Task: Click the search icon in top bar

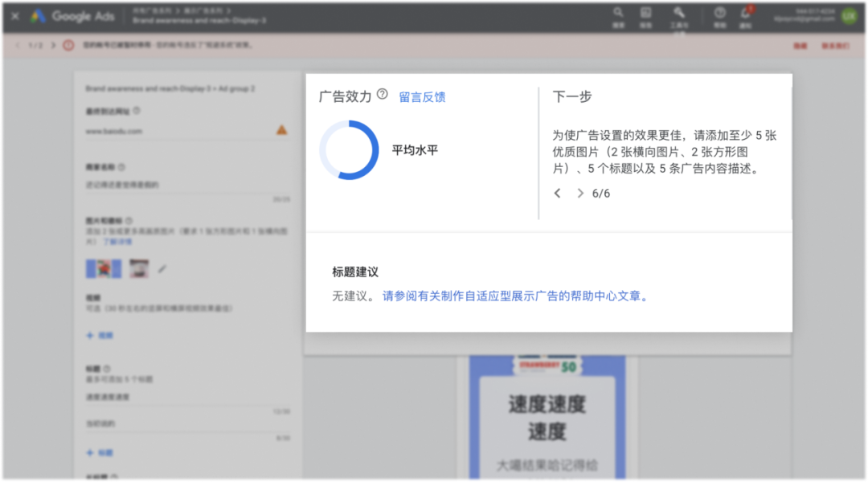Action: pyautogui.click(x=618, y=13)
